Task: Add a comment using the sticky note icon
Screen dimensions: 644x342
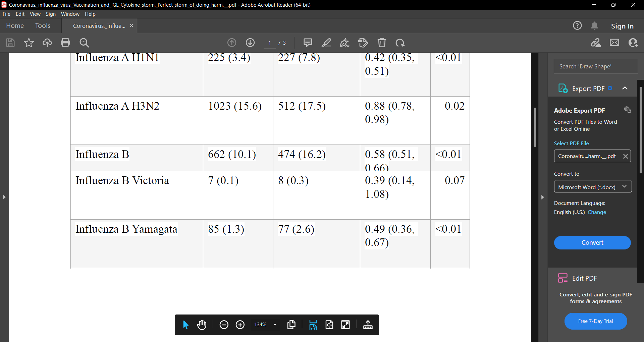Action: point(308,43)
